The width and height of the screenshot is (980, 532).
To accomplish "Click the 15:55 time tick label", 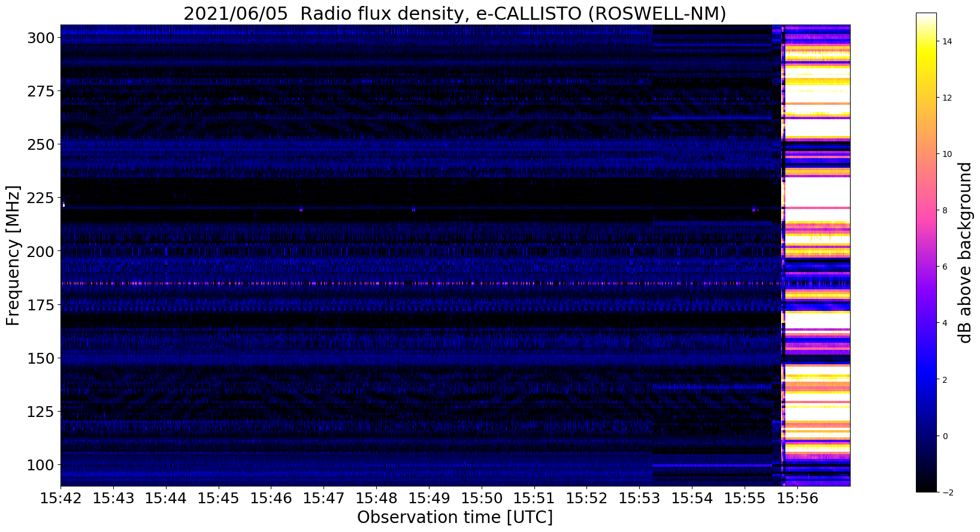I will point(745,498).
